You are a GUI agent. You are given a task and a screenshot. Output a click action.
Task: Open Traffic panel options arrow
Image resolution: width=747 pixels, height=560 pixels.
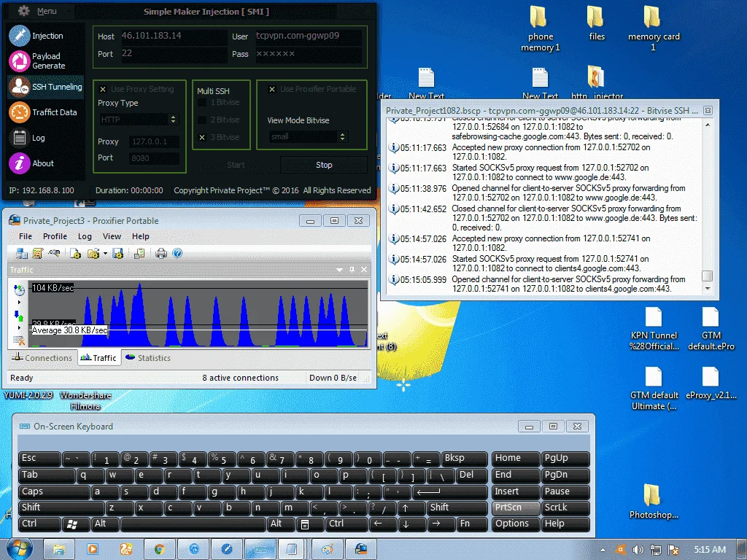(x=339, y=270)
